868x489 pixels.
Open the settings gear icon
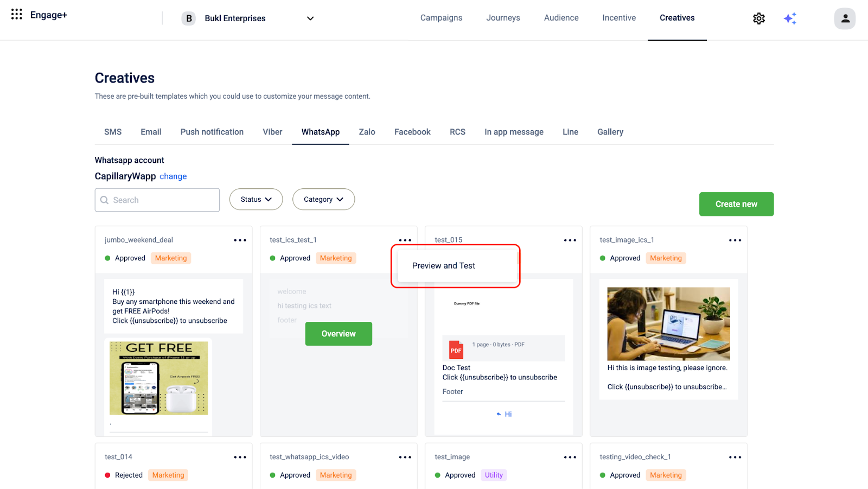(x=759, y=18)
